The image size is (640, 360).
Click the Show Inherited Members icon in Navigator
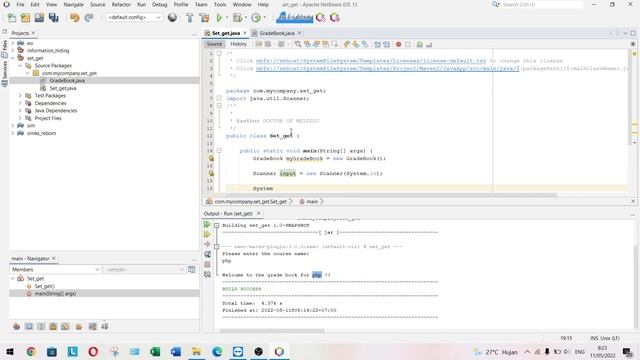16,327
